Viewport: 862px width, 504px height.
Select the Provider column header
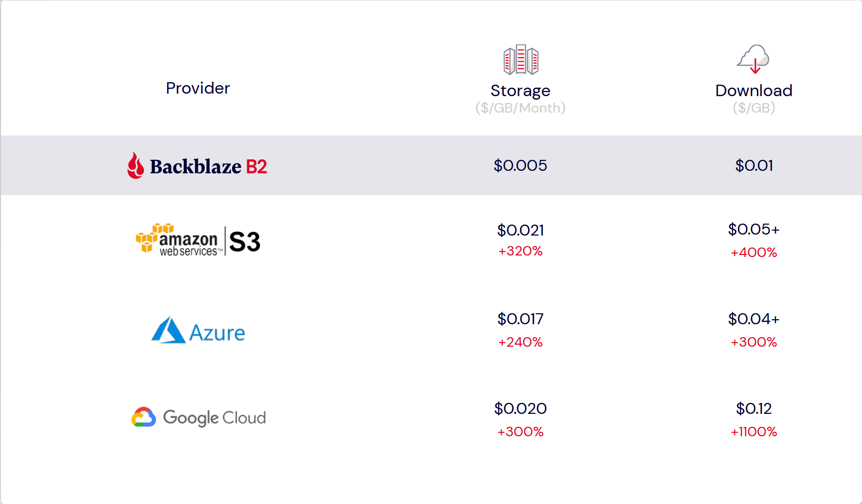pyautogui.click(x=198, y=88)
